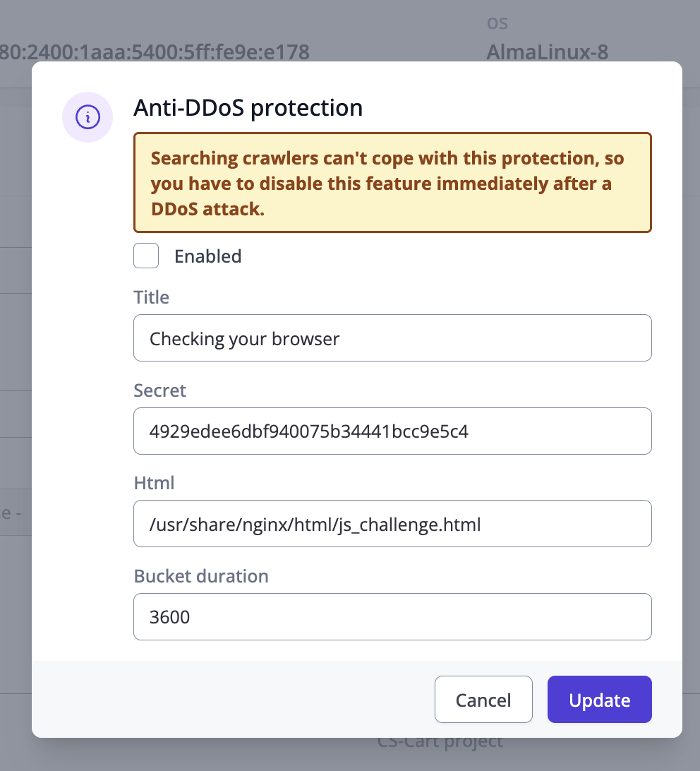Enable the Anti-DDoS protection checkbox
Image resolution: width=700 pixels, height=771 pixels.
(x=146, y=256)
